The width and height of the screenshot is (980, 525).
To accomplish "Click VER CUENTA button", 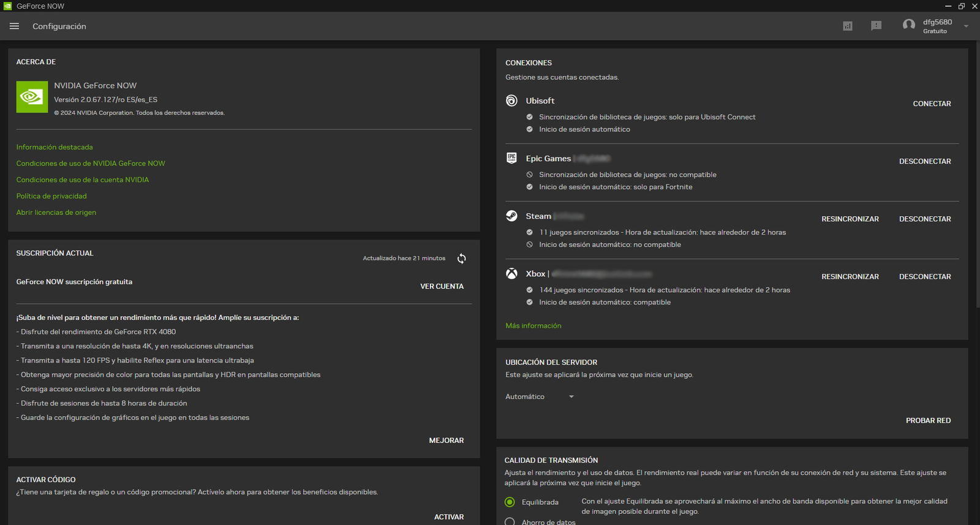I will click(x=442, y=286).
